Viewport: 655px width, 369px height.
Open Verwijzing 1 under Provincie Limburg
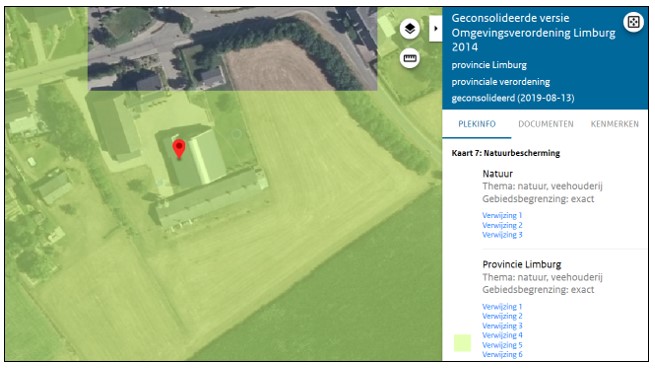click(502, 306)
